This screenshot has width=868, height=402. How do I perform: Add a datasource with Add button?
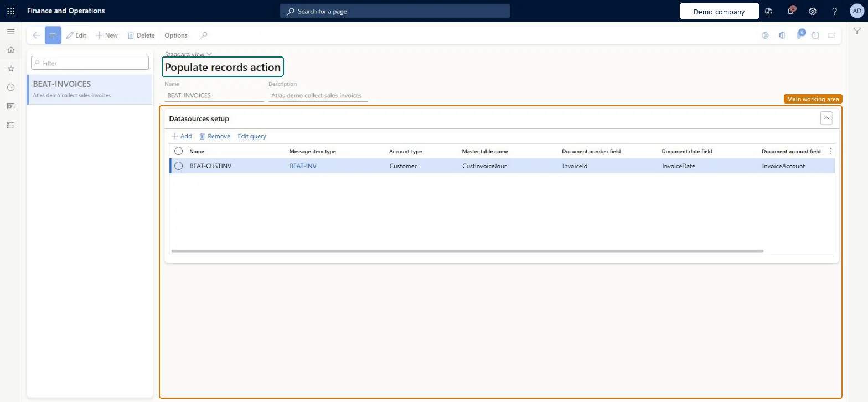(x=182, y=136)
